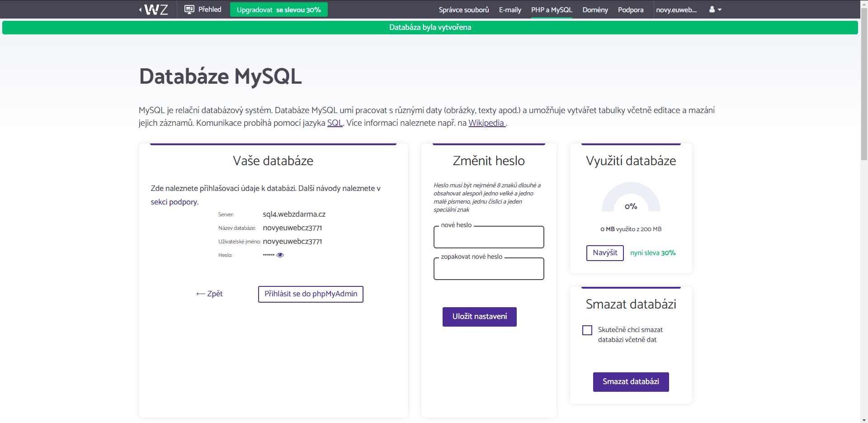Navigate to Podpora page
The image size is (868, 423).
[631, 10]
